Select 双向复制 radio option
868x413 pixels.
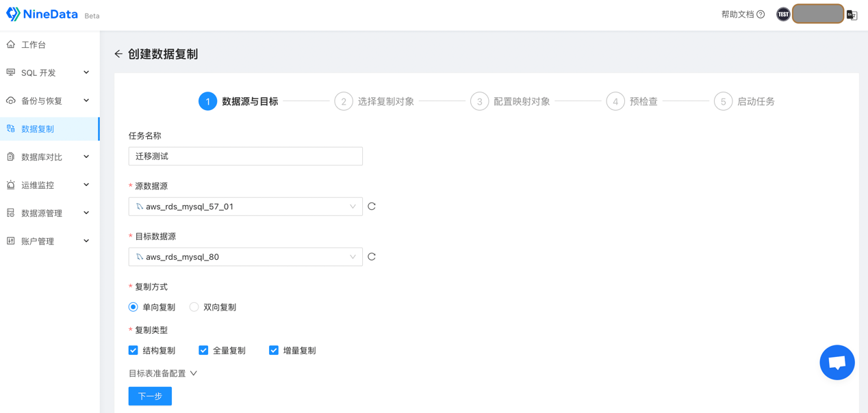[194, 307]
